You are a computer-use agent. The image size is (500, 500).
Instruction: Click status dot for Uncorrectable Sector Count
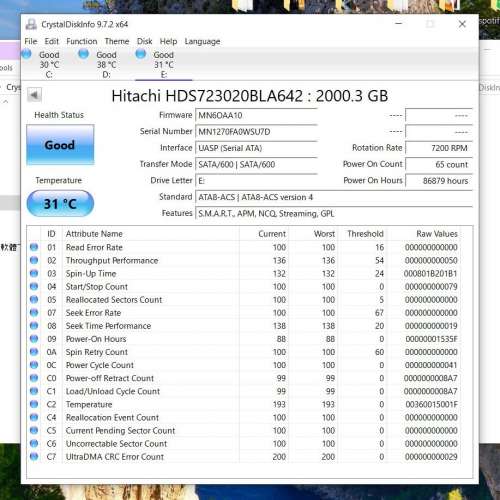click(x=34, y=443)
